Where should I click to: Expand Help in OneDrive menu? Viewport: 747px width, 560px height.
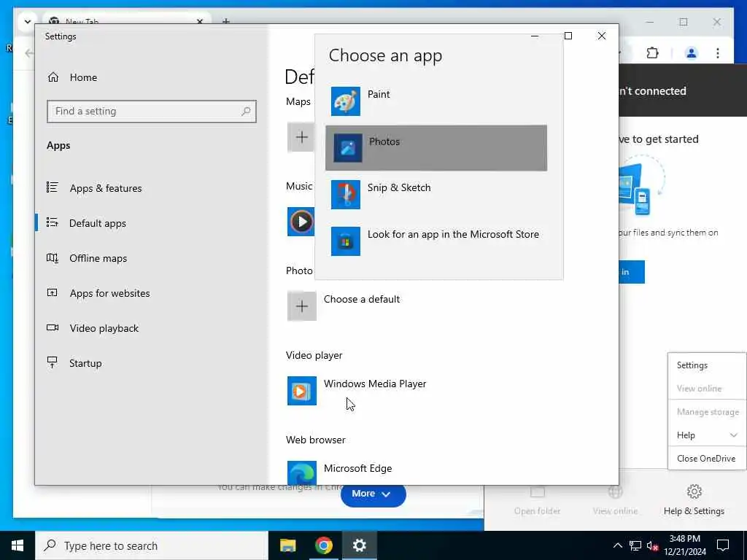click(x=707, y=435)
